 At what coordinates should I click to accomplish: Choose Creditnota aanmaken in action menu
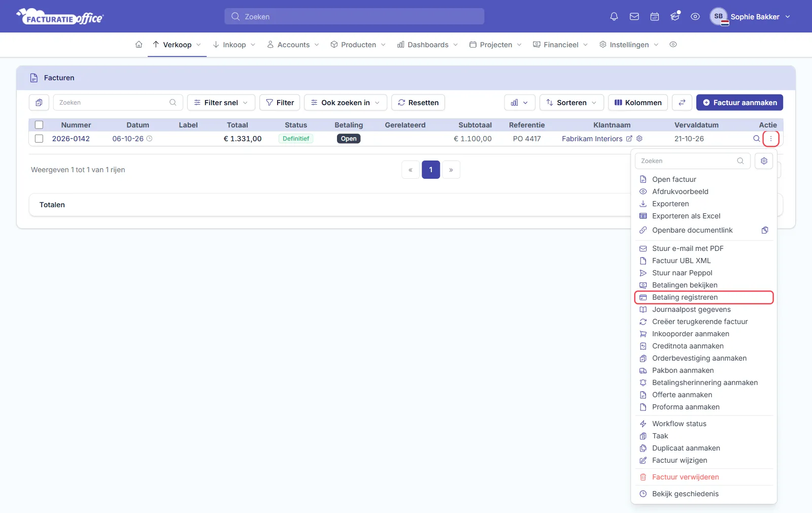pyautogui.click(x=704, y=346)
